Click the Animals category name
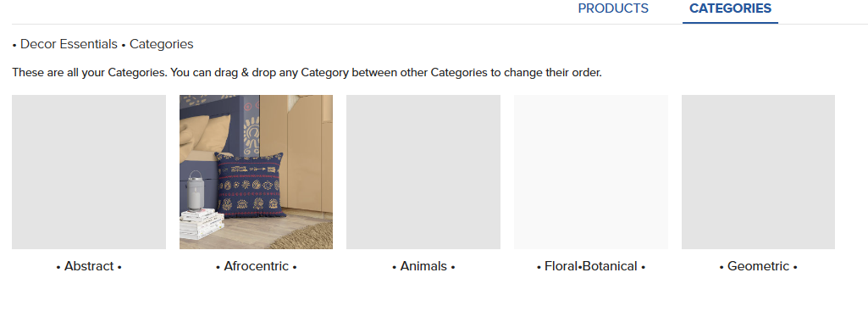 click(x=423, y=266)
